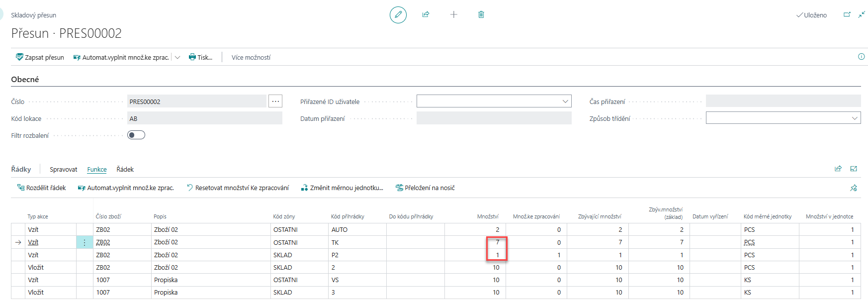Open Více možností menu
This screenshot has height=307, width=868.
tap(251, 57)
